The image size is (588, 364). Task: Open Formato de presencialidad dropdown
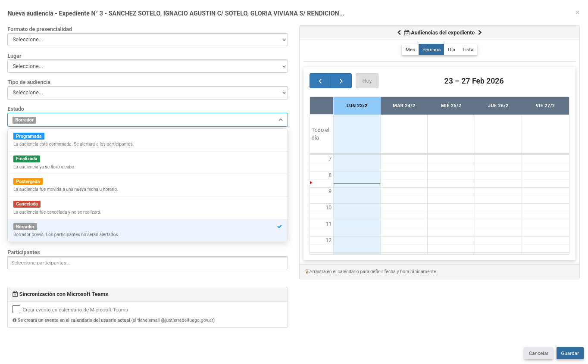[147, 40]
